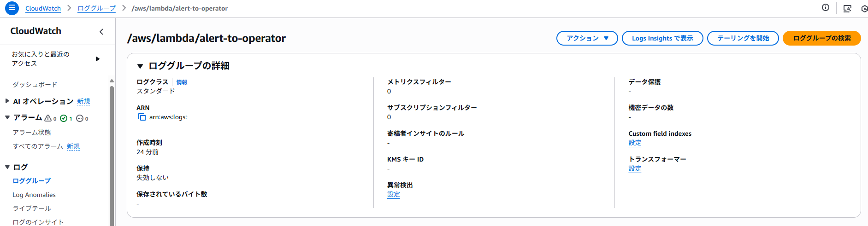Open 設定 link under 異常検出
The image size is (868, 226).
[x=393, y=194]
